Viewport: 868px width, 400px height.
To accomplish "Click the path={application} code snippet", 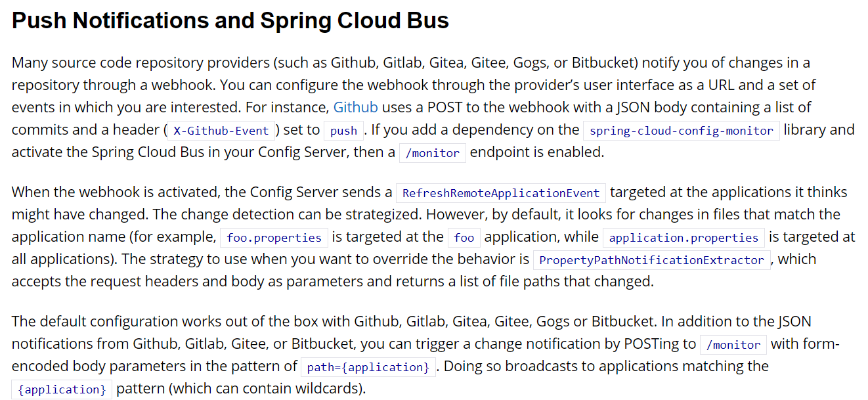I will (x=368, y=367).
